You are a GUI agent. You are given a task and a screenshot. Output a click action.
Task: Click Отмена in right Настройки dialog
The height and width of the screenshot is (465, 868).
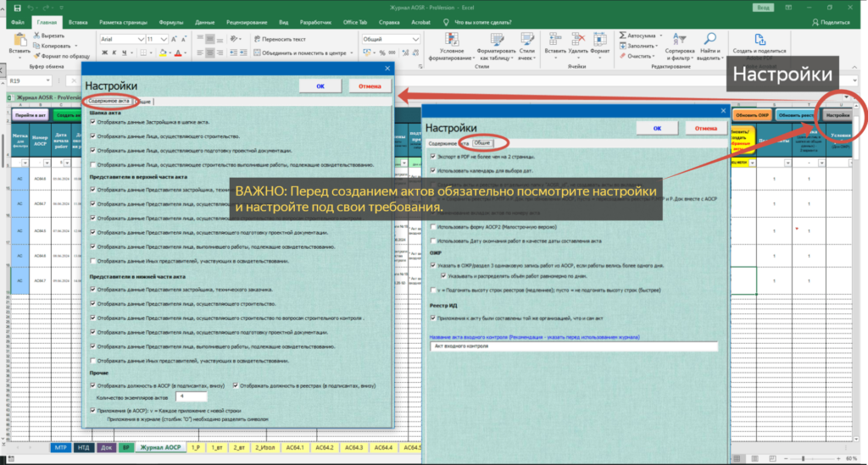(x=705, y=128)
